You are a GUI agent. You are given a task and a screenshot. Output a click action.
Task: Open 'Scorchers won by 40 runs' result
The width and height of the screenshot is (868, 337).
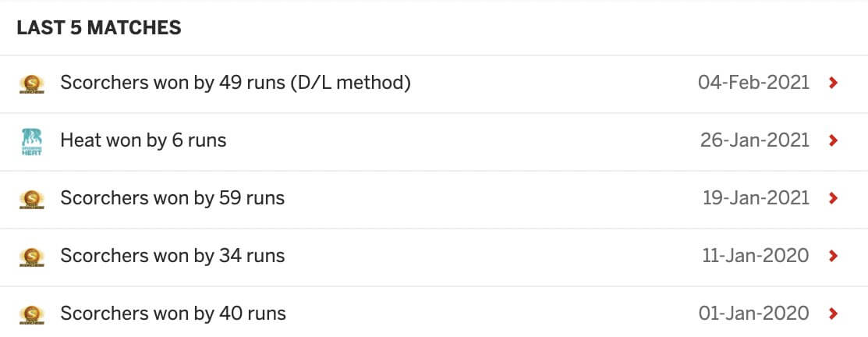172,313
